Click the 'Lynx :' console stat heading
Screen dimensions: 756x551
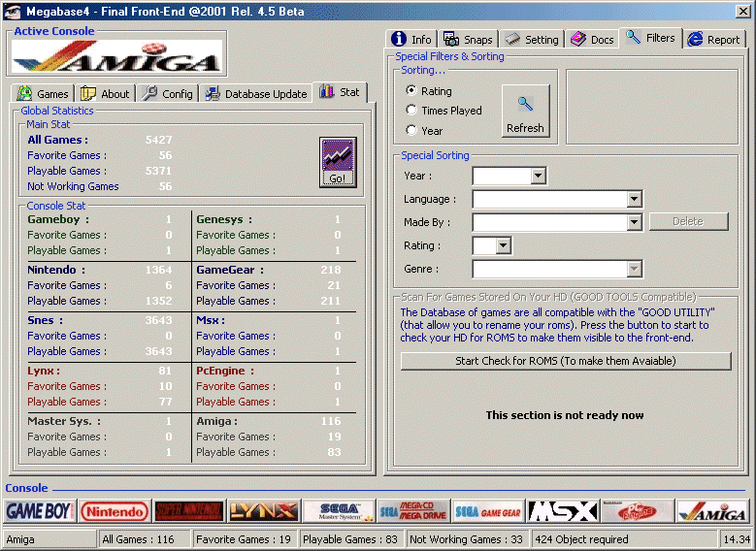pos(44,371)
